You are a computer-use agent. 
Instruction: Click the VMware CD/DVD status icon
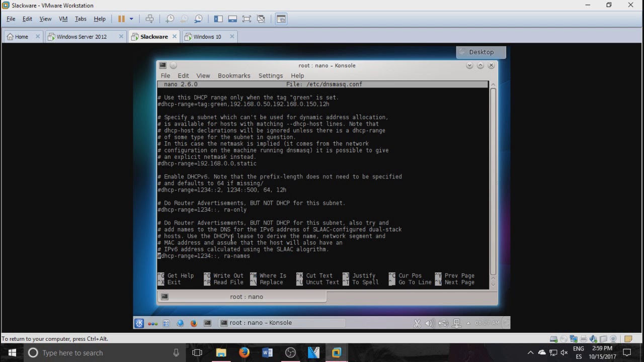[x=563, y=339]
